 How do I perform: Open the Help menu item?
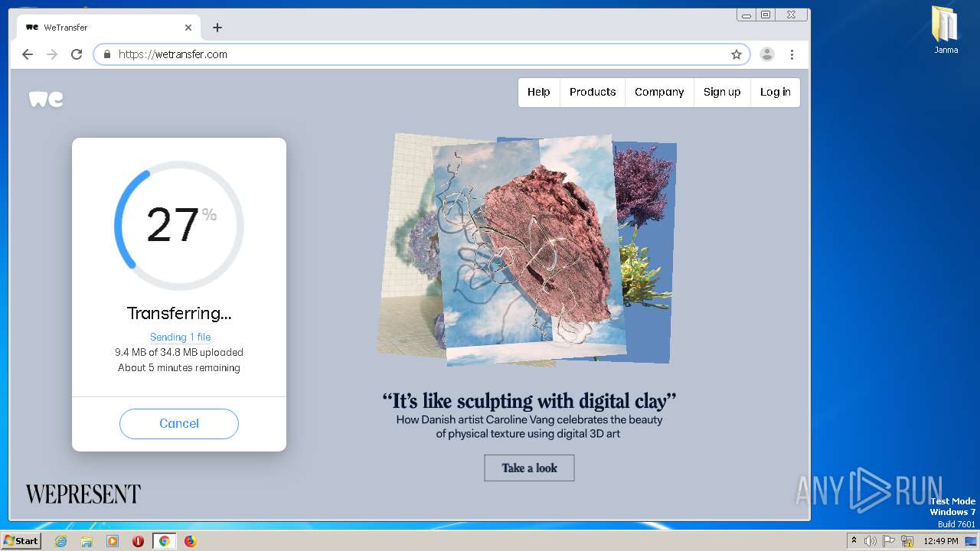539,92
